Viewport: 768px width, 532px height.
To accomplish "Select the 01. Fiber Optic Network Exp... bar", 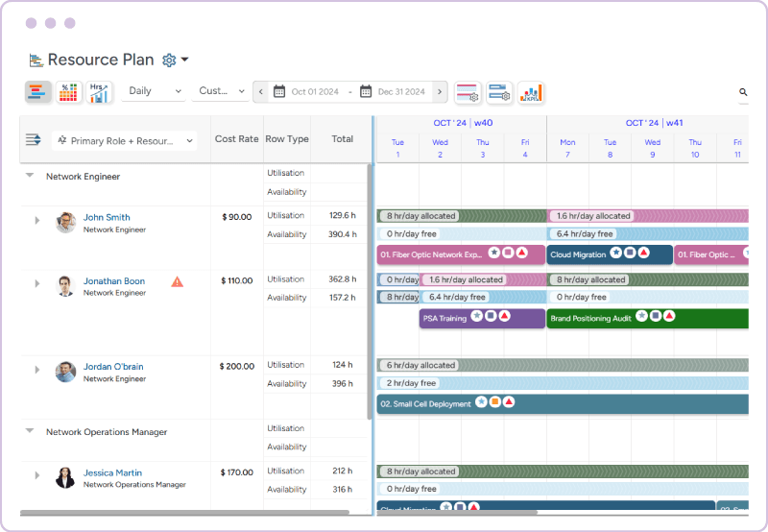I will point(461,254).
